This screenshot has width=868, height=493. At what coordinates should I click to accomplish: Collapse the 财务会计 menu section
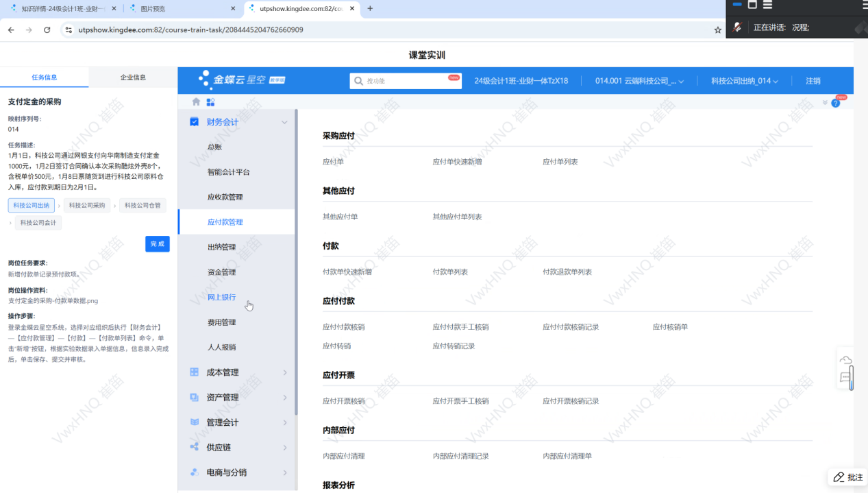click(x=285, y=122)
